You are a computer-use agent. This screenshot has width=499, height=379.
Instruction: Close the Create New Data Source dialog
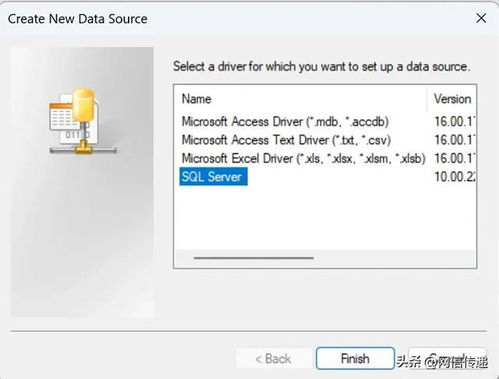point(481,18)
